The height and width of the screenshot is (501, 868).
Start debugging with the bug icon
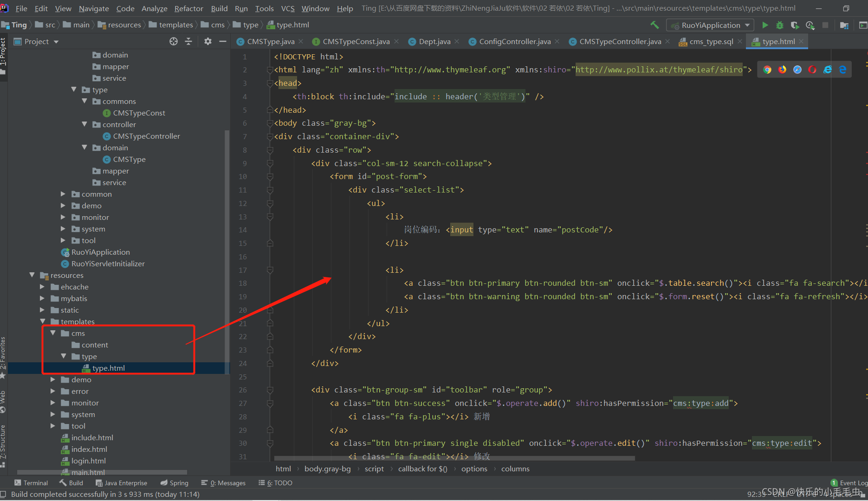point(780,25)
